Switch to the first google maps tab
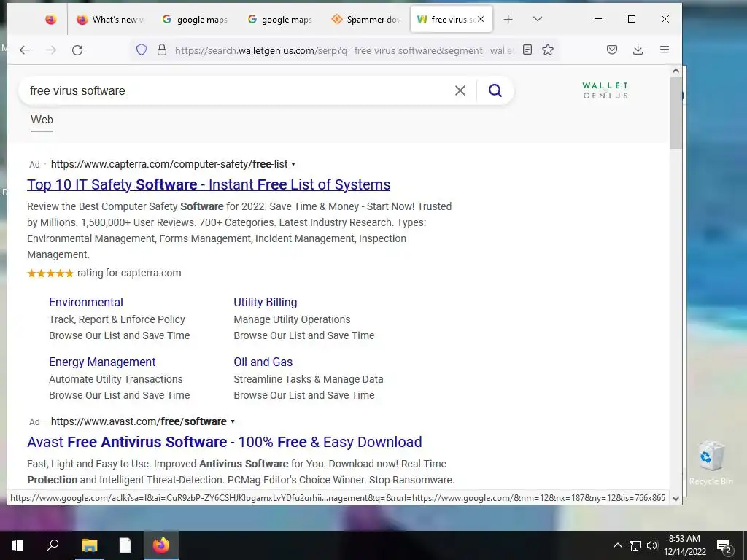Image resolution: width=747 pixels, height=560 pixels. coord(196,20)
